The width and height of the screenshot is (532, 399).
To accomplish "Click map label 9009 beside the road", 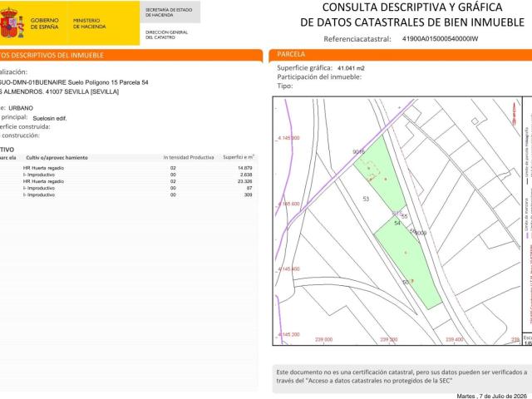I will click(x=421, y=233).
